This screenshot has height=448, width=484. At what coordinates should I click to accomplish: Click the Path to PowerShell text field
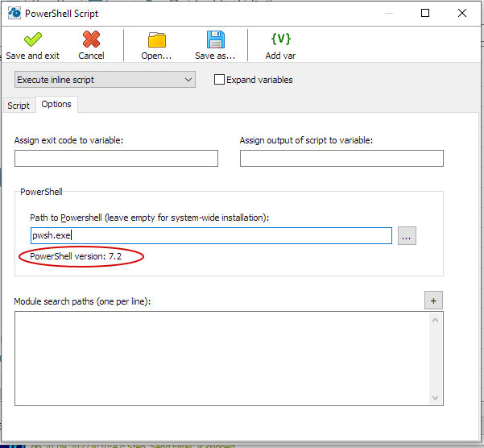pos(210,236)
